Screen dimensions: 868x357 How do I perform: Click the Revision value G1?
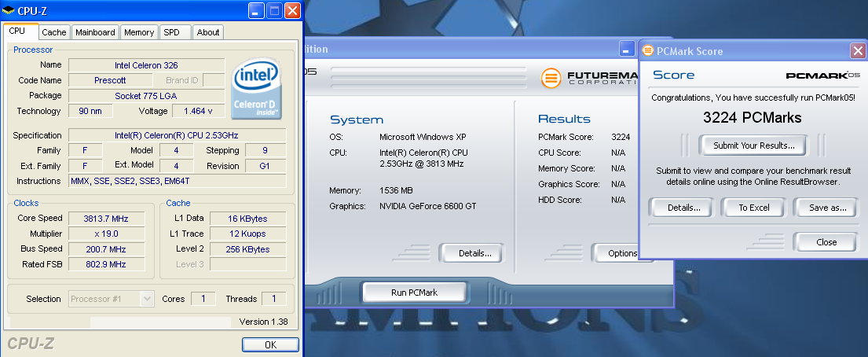point(266,166)
